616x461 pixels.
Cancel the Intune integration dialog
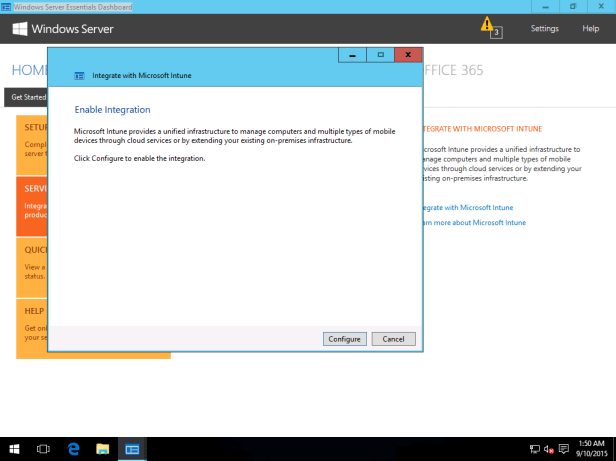[x=393, y=339]
